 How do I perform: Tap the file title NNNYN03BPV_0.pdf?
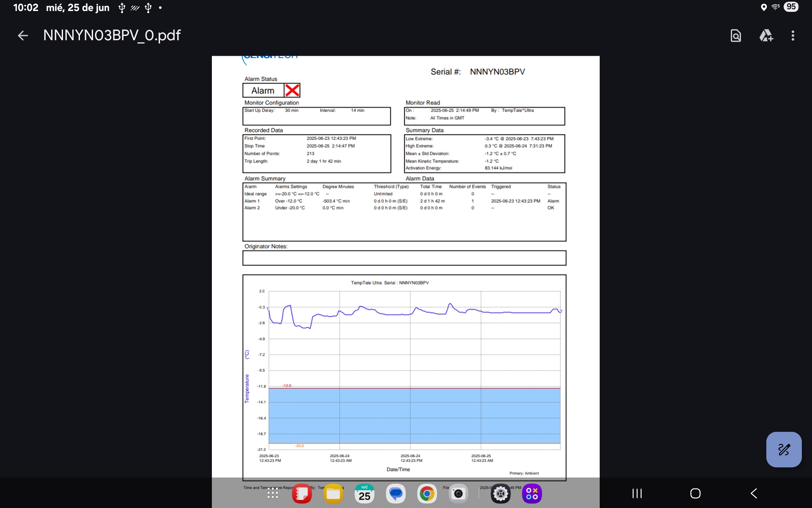click(112, 35)
